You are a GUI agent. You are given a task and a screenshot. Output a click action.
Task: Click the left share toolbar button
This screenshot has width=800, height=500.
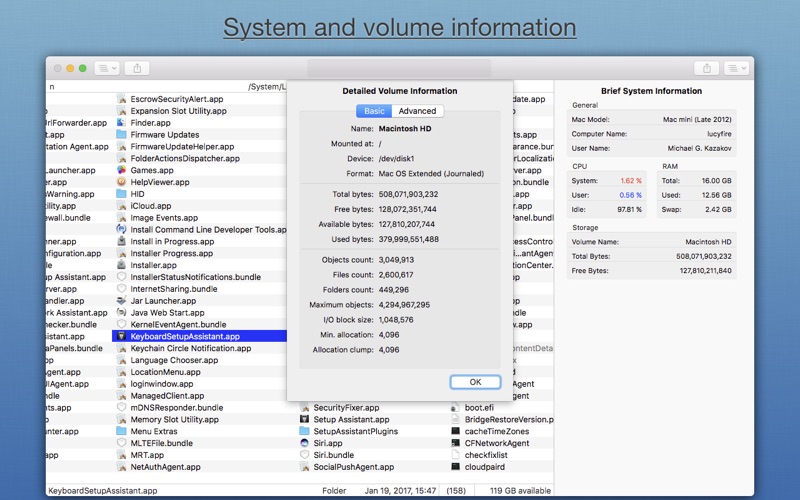(137, 68)
